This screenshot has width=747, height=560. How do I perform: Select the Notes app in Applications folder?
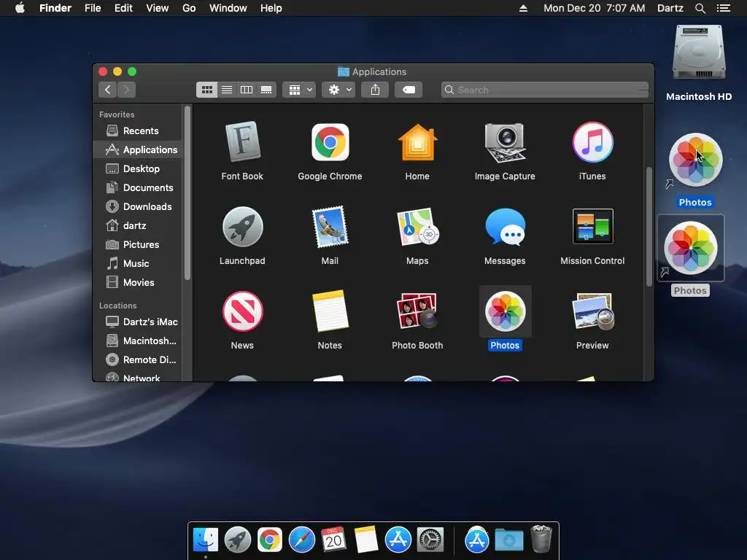click(x=330, y=311)
